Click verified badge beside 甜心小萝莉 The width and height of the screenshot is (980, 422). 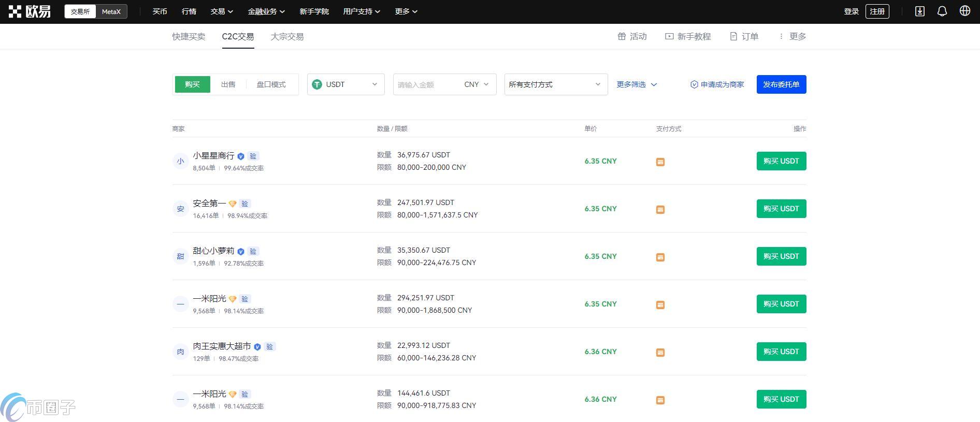pyautogui.click(x=241, y=252)
